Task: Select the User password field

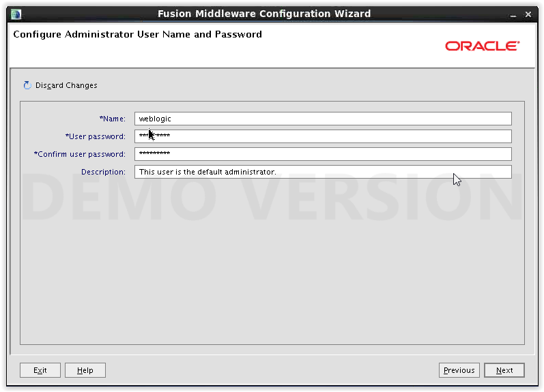Action: pos(323,136)
